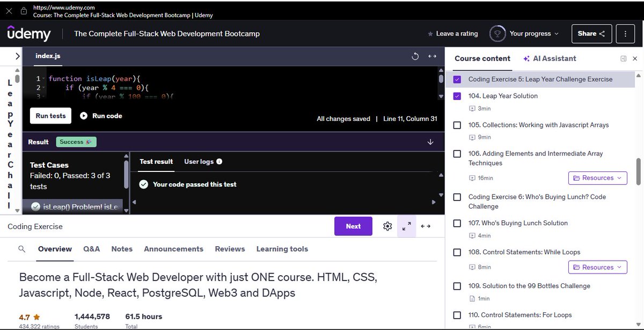Select the index.js file tab
644x330 pixels.
coord(48,56)
